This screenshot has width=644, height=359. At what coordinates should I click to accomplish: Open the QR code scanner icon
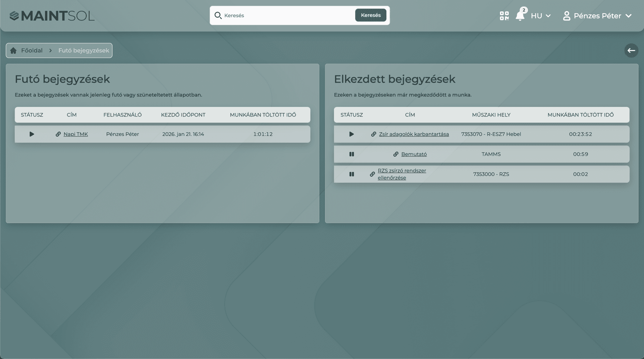coord(504,16)
